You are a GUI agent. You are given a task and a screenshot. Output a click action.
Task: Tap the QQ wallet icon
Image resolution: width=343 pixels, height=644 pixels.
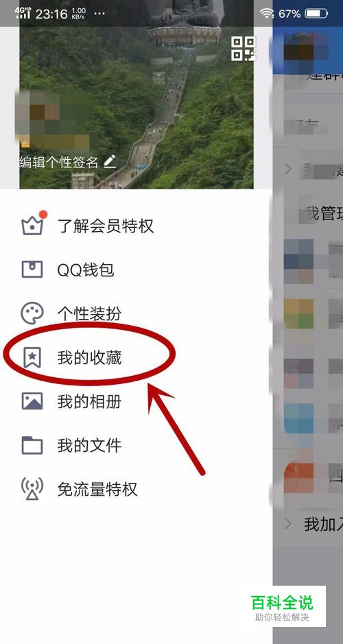[32, 270]
